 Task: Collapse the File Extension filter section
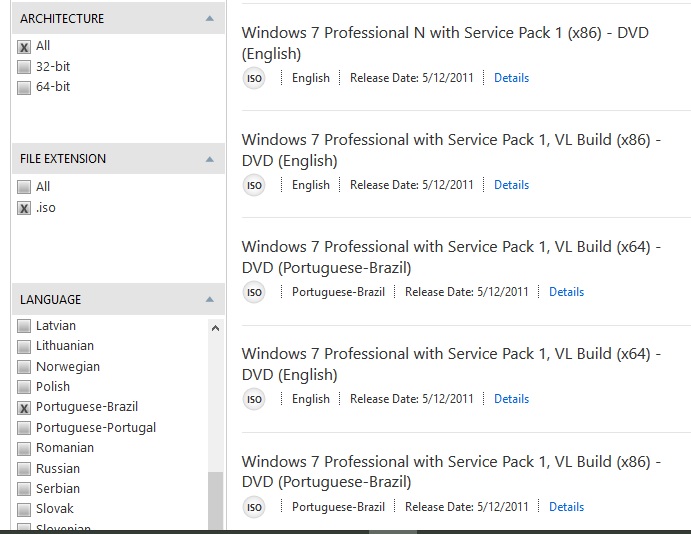point(210,159)
